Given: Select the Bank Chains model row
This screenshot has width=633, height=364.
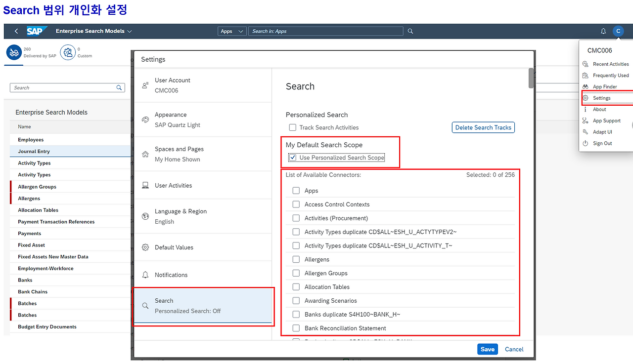Looking at the screenshot, I should (70, 292).
